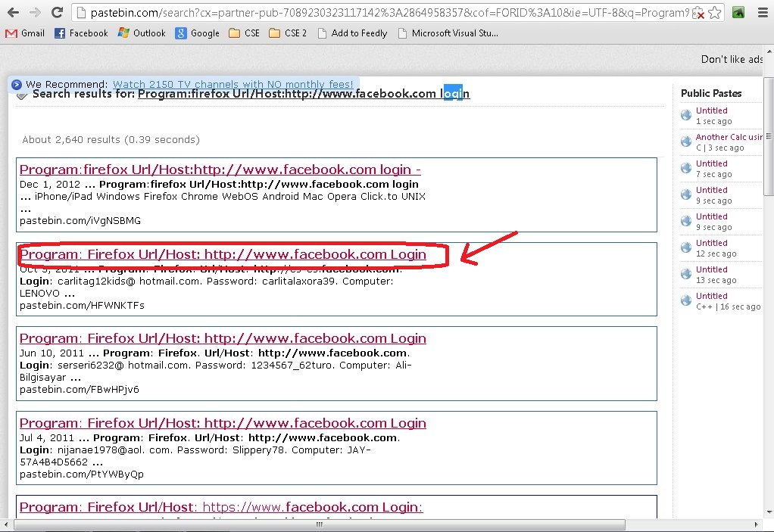Click the About 2,640 results text

(111, 139)
